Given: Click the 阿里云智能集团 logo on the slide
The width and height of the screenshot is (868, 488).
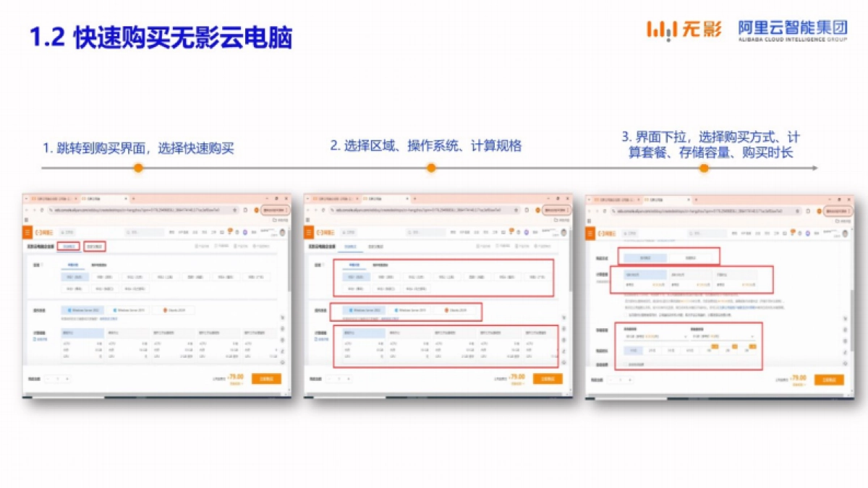Looking at the screenshot, I should pos(792,30).
